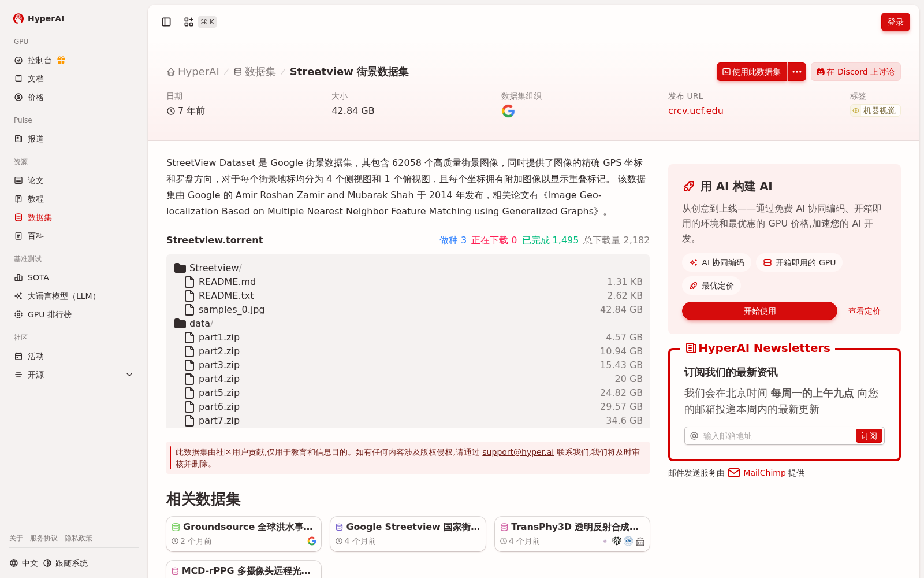924x578 pixels.
Task: Click the 隐私政策 footer link
Action: click(79, 538)
